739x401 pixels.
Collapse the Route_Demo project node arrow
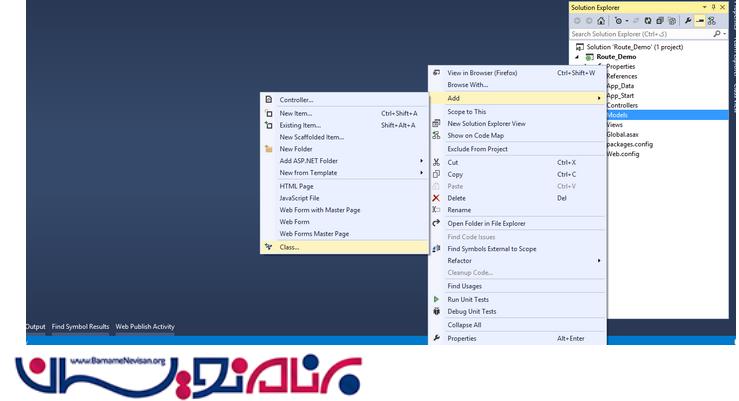pyautogui.click(x=576, y=57)
